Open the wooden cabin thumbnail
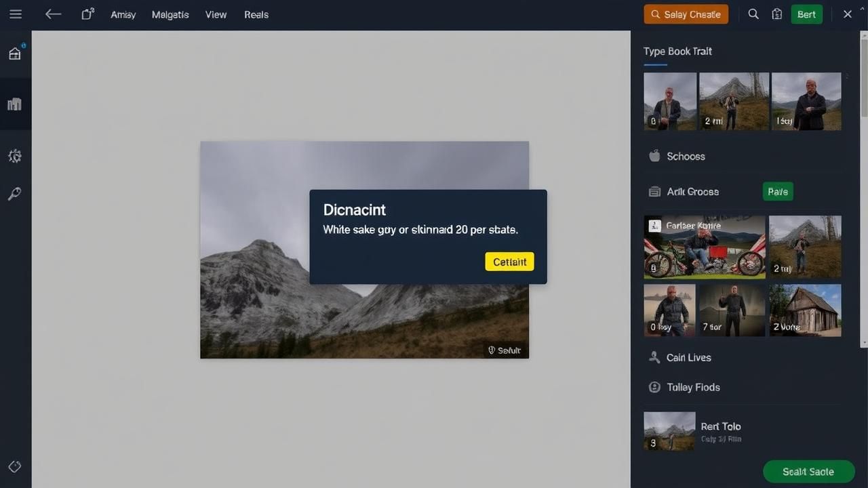This screenshot has width=868, height=488. pyautogui.click(x=805, y=310)
